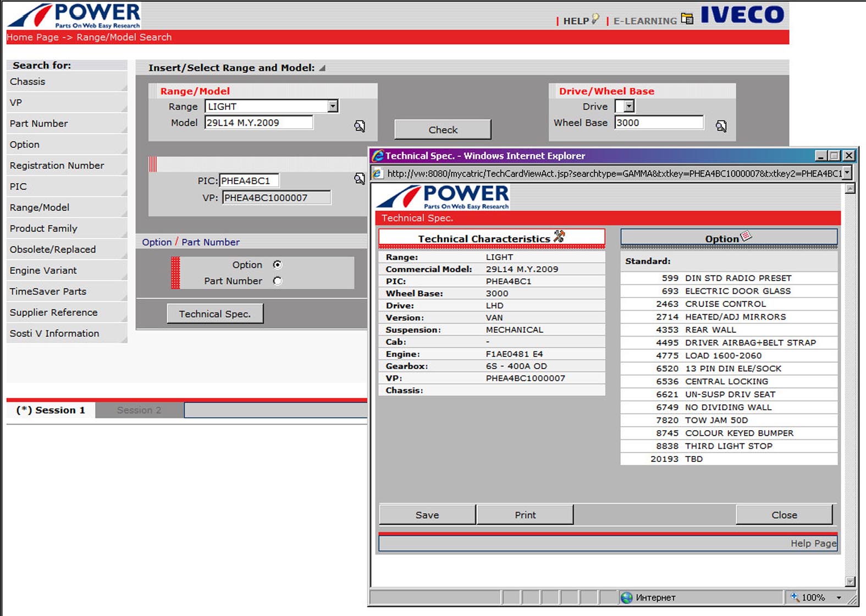Click the Help Page link
This screenshot has width=866, height=616.
813,543
